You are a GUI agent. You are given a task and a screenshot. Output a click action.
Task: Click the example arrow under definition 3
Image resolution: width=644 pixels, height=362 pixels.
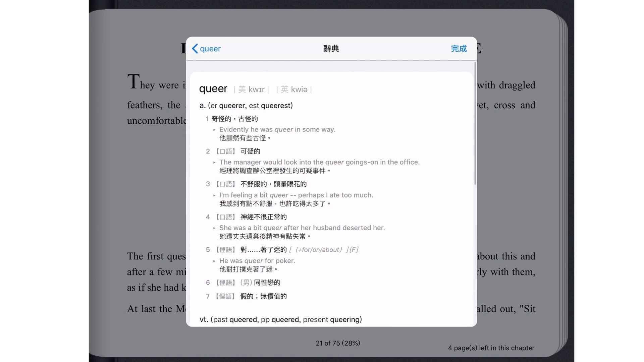point(214,195)
